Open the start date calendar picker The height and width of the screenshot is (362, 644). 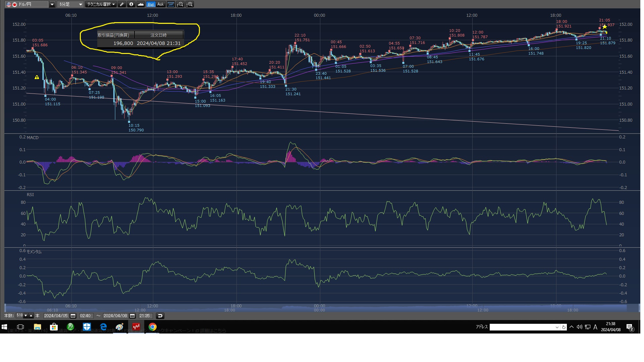click(73, 316)
